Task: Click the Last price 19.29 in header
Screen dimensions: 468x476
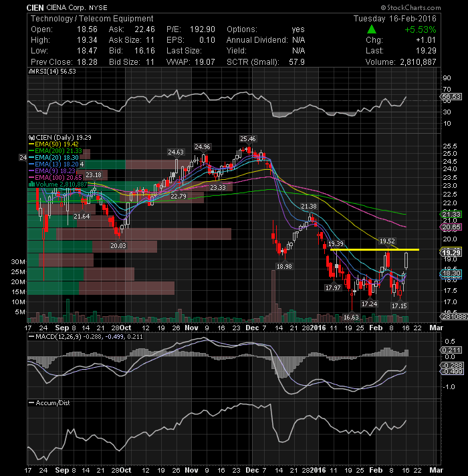Action: (x=426, y=51)
